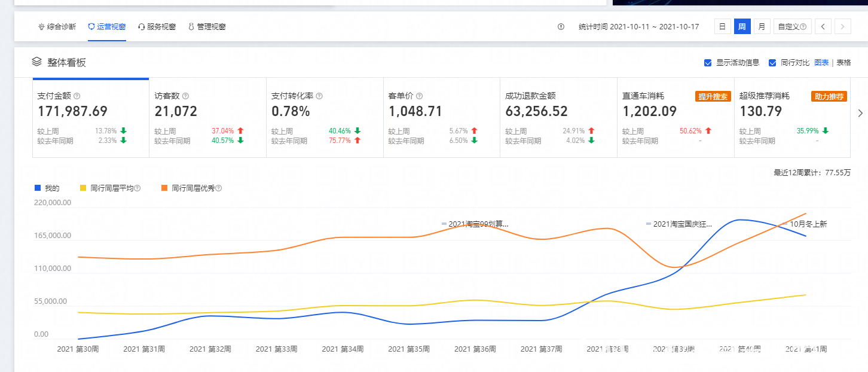The width and height of the screenshot is (868, 372).
Task: Select the 日 time granularity
Action: point(723,26)
